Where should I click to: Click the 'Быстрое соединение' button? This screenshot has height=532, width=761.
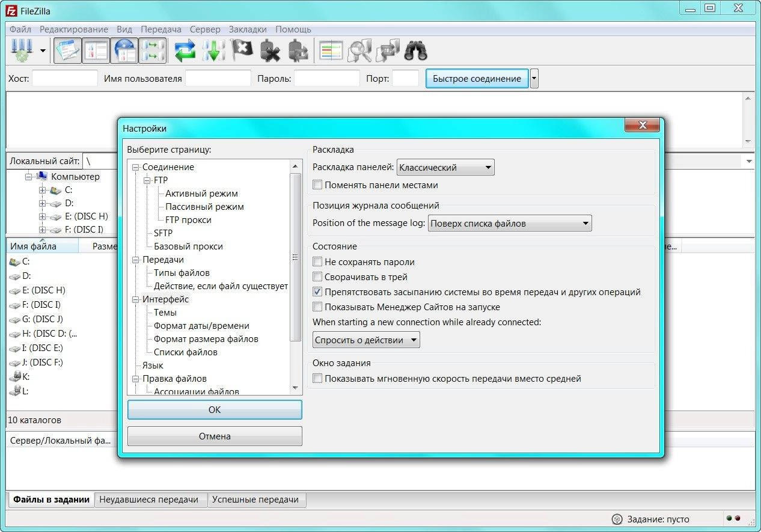coord(477,79)
